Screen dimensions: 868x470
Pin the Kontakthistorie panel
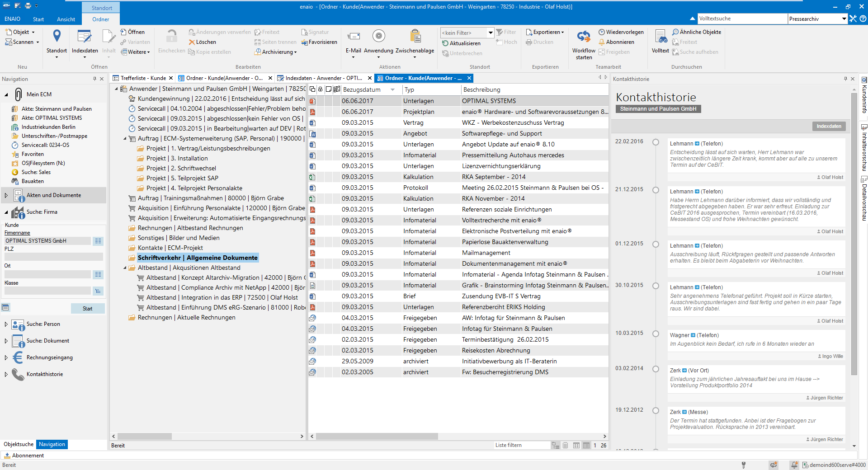(845, 79)
